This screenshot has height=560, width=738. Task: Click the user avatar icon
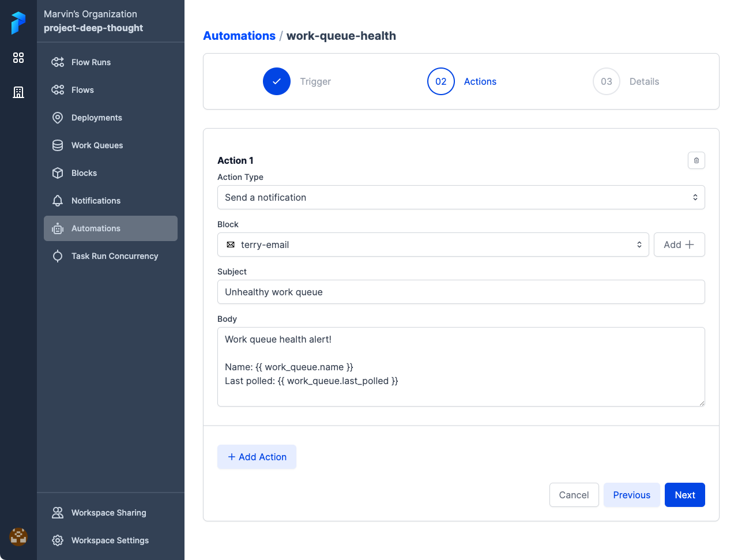click(x=18, y=537)
